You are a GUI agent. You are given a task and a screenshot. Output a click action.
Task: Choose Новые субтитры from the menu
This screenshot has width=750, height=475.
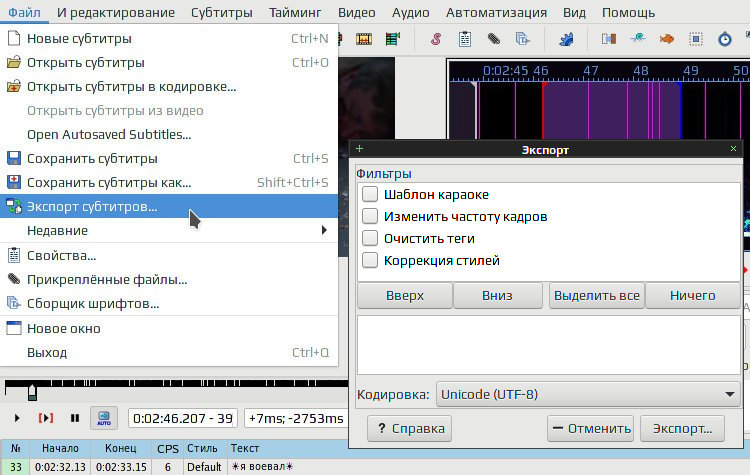coord(169,38)
